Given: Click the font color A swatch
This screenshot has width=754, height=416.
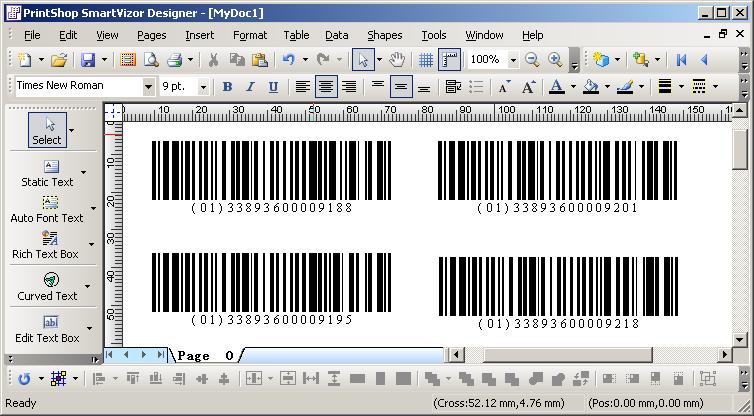Looking at the screenshot, I should pyautogui.click(x=556, y=87).
